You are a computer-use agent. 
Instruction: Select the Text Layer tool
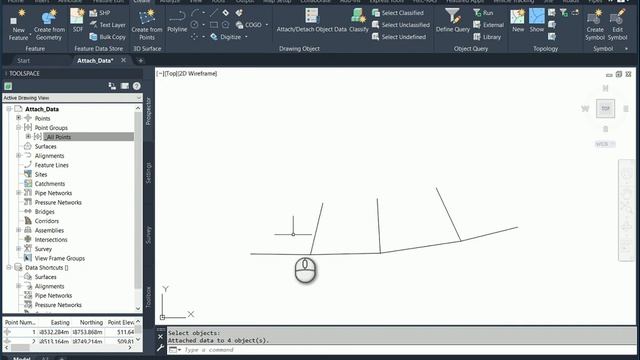point(107,25)
